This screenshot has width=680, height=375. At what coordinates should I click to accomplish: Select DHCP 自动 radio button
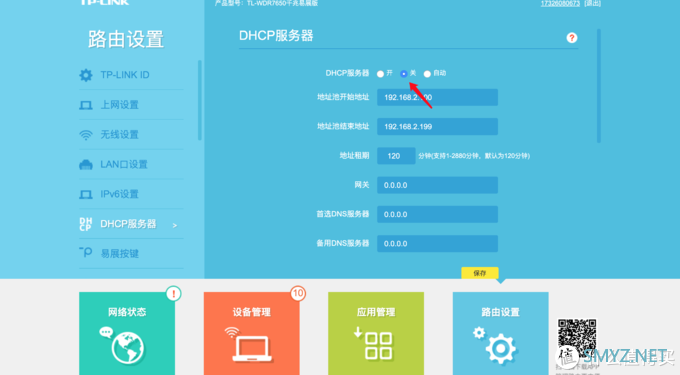click(x=427, y=74)
